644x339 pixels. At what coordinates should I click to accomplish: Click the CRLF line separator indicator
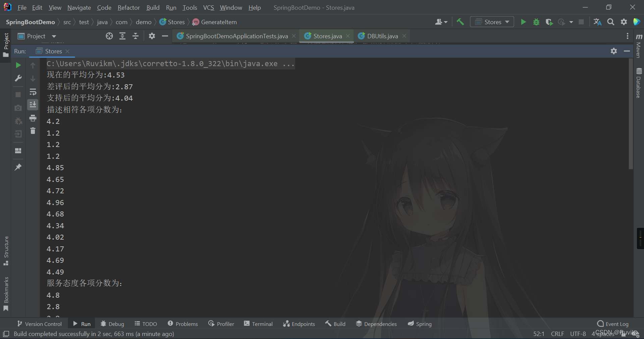(557, 334)
